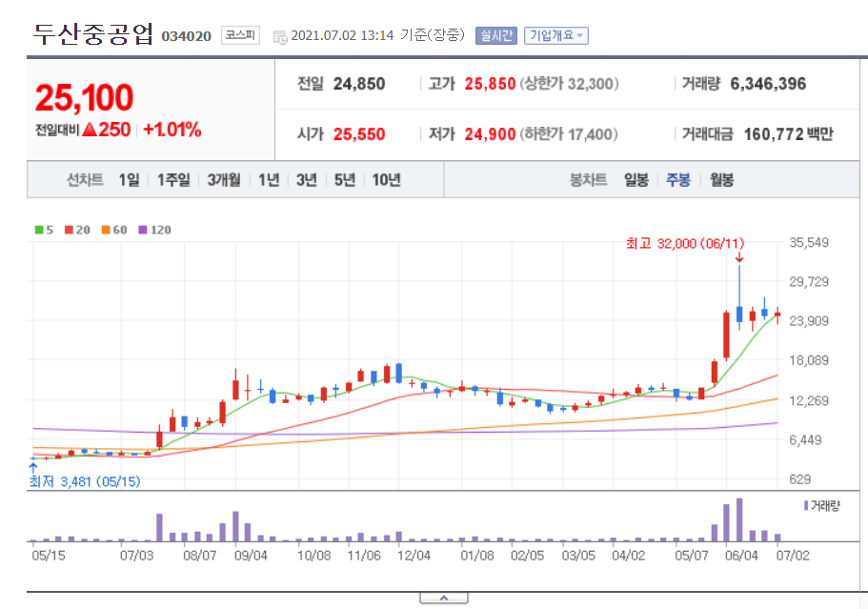Viewport: 868px width, 609px height.
Task: Switch to 월봉 monthly candle chart
Action: tap(721, 179)
